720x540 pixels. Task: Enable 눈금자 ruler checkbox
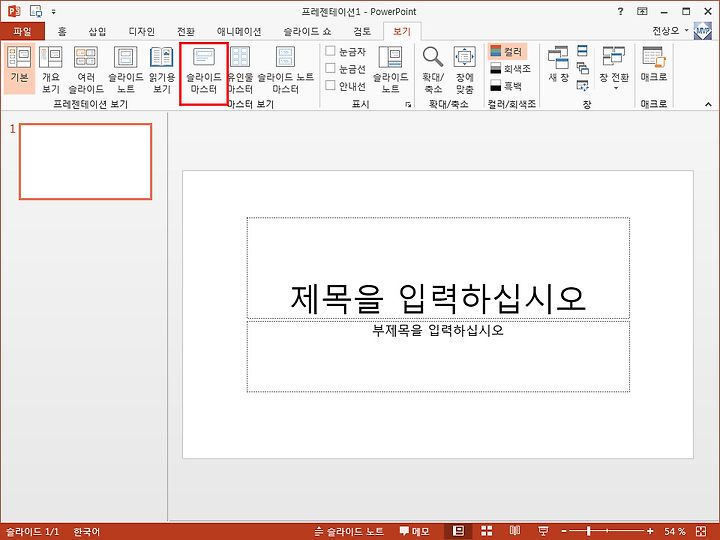tap(330, 51)
